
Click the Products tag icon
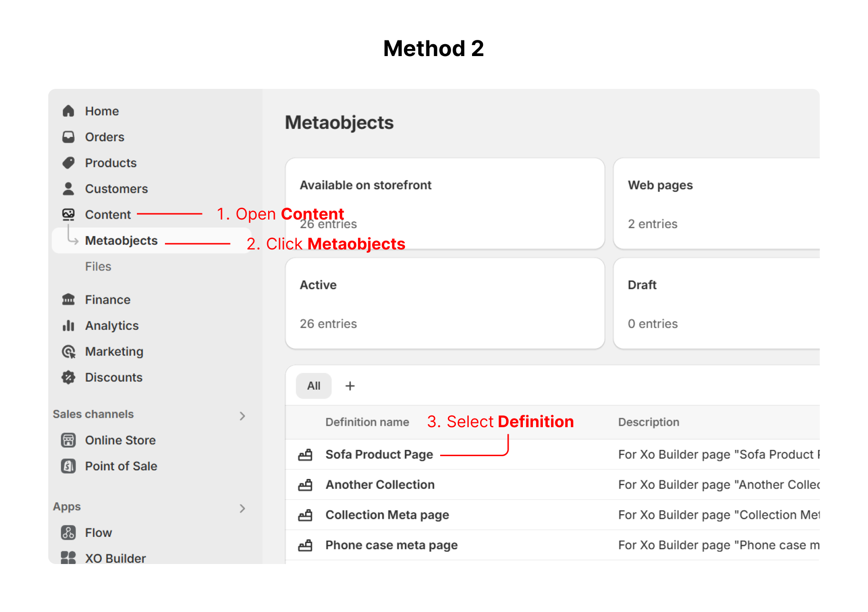[x=68, y=163]
